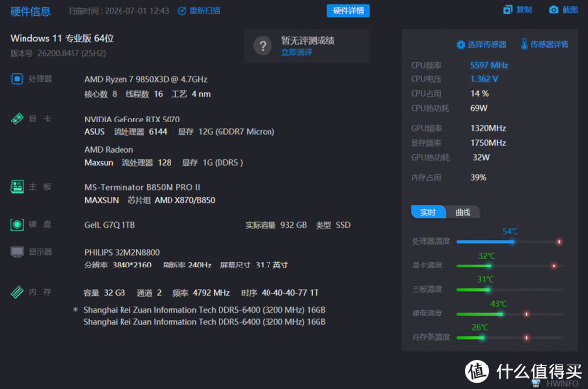Click the 1750MHz 显存频率 value
Image resolution: width=588 pixels, height=389 pixels.
[488, 143]
